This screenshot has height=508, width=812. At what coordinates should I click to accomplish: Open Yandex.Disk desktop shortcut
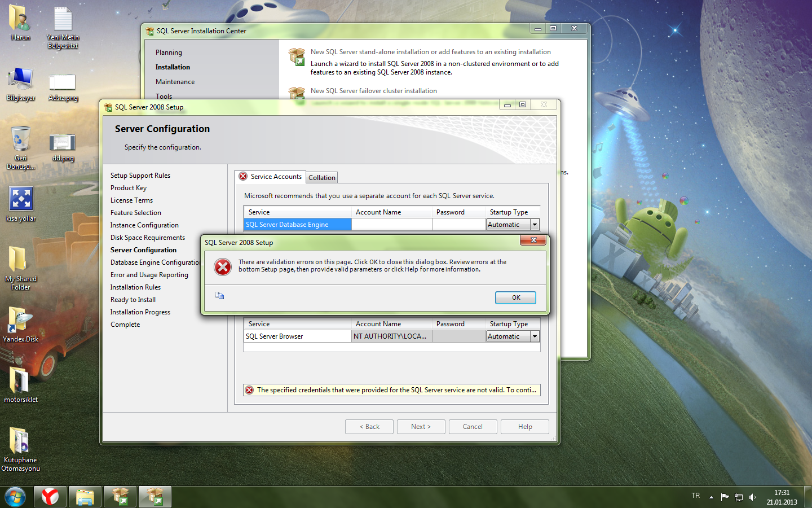(21, 325)
